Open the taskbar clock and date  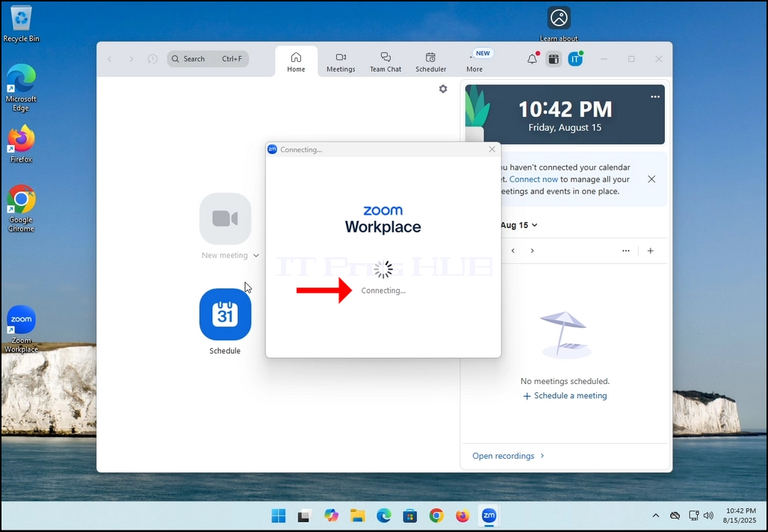[x=740, y=516]
